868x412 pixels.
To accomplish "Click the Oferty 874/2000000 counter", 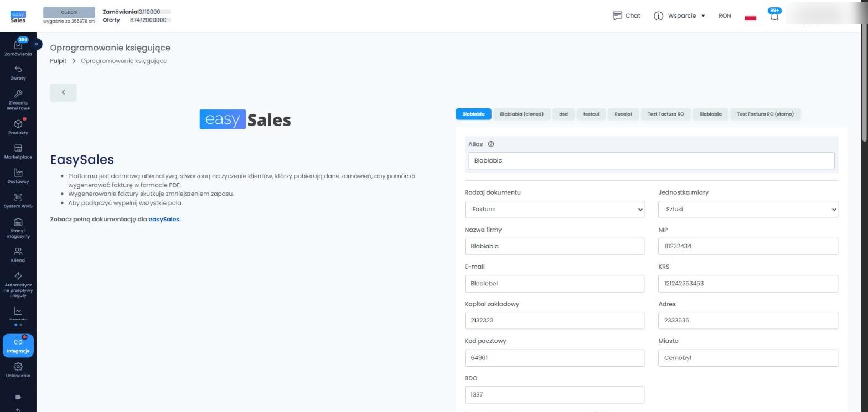I will coord(136,20).
